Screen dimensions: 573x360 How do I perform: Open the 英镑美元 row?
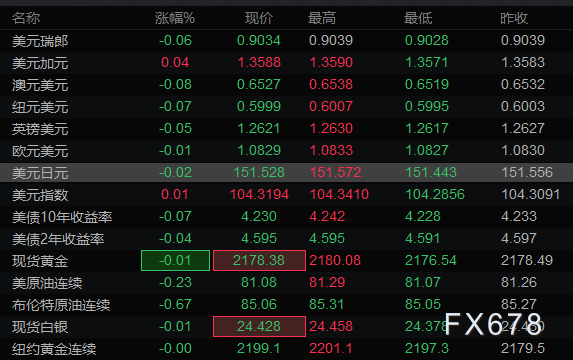tap(286, 128)
